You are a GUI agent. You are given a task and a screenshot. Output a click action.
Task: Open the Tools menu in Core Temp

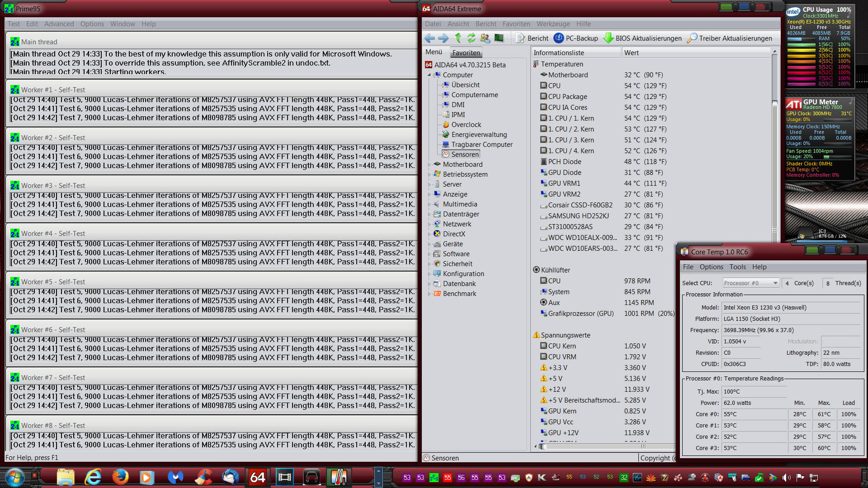[x=737, y=267]
